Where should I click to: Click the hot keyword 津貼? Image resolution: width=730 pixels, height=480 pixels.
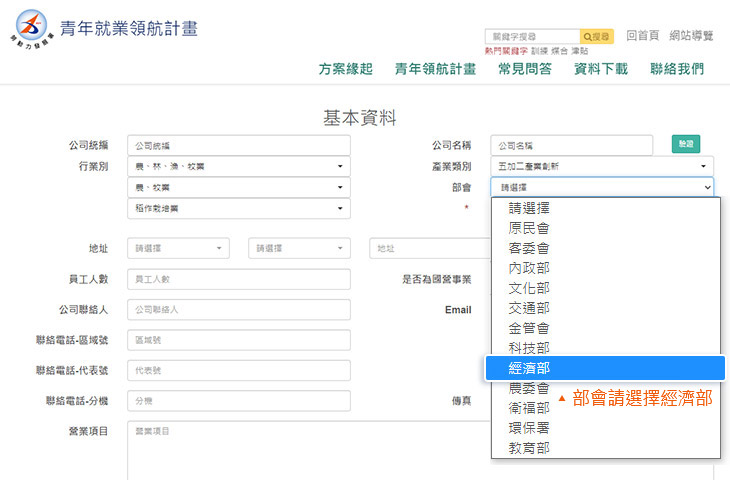580,51
